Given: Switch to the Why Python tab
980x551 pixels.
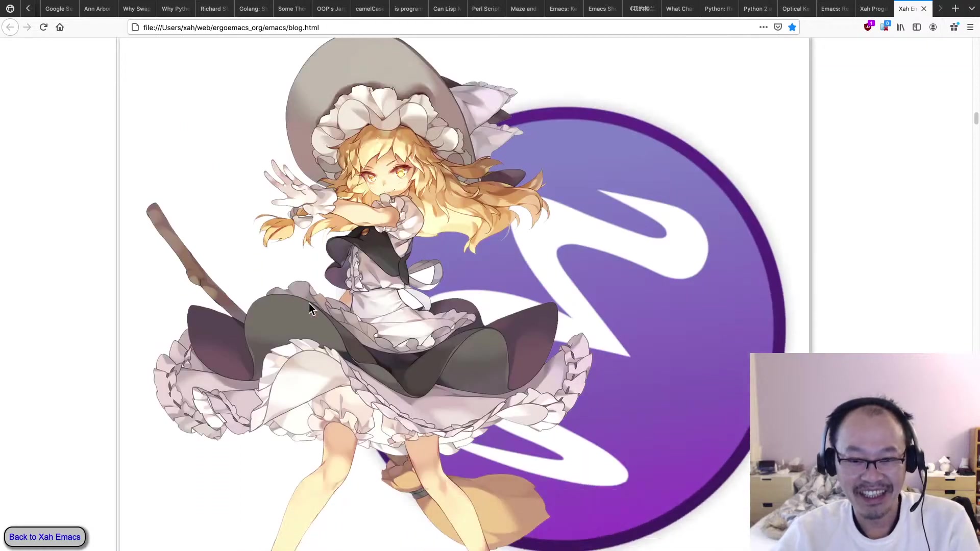Looking at the screenshot, I should pyautogui.click(x=176, y=9).
